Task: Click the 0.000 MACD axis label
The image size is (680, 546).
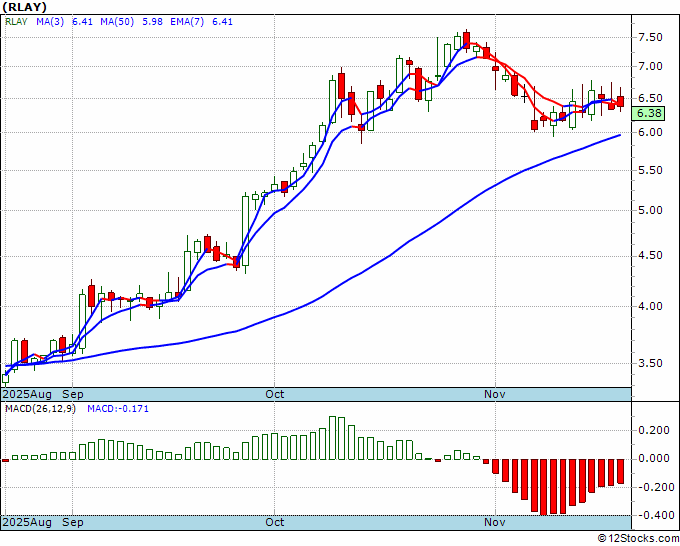Action: [x=654, y=458]
